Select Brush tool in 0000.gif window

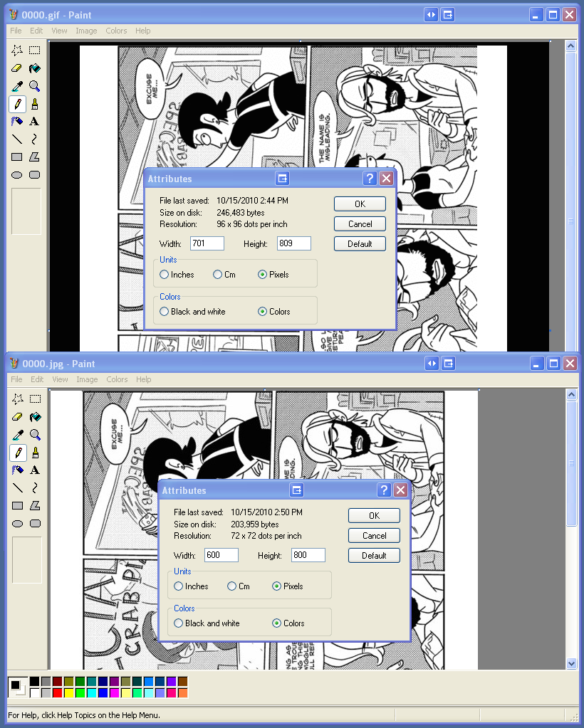click(x=34, y=103)
